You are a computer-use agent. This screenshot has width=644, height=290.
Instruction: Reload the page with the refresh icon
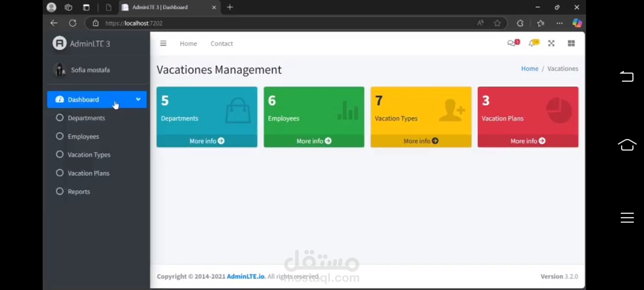click(72, 23)
